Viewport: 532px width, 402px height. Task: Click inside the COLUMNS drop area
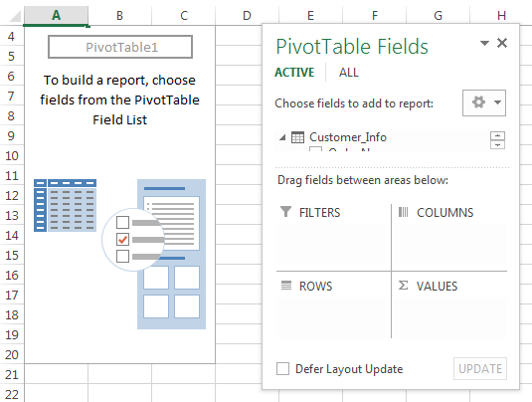tap(449, 245)
